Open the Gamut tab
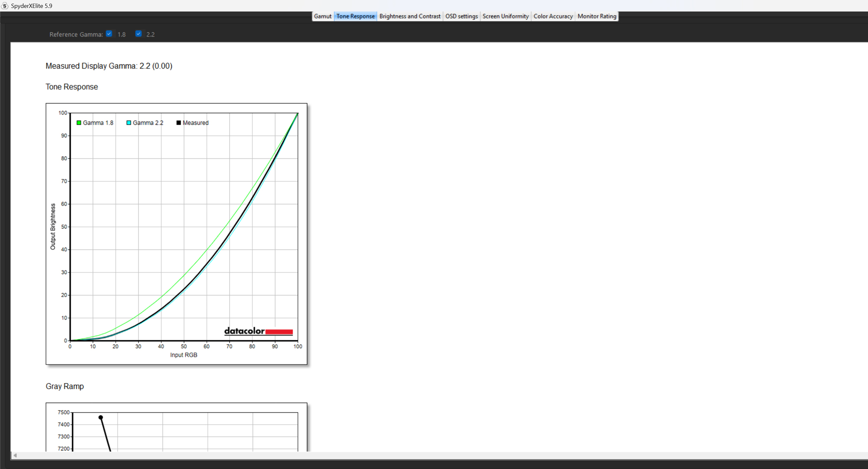The image size is (868, 469). [322, 16]
